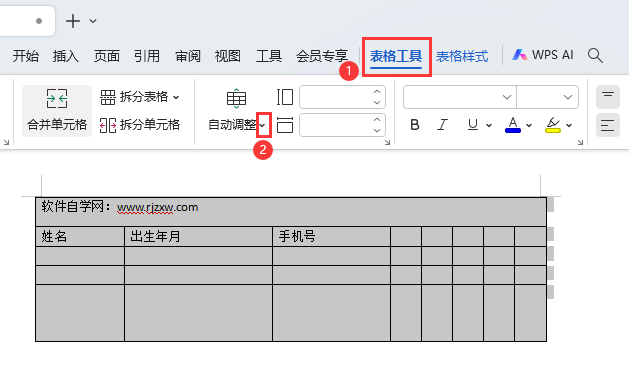
Task: Open the 工具 tab
Action: point(269,56)
